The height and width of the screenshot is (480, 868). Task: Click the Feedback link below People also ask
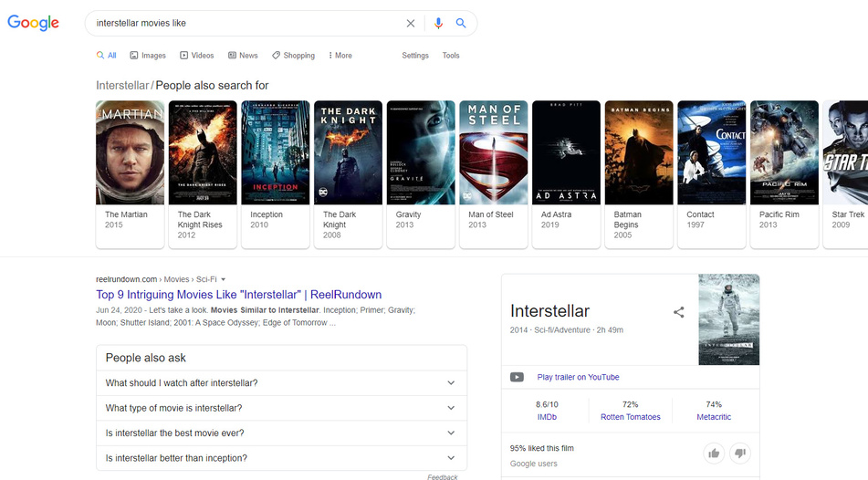pyautogui.click(x=443, y=476)
